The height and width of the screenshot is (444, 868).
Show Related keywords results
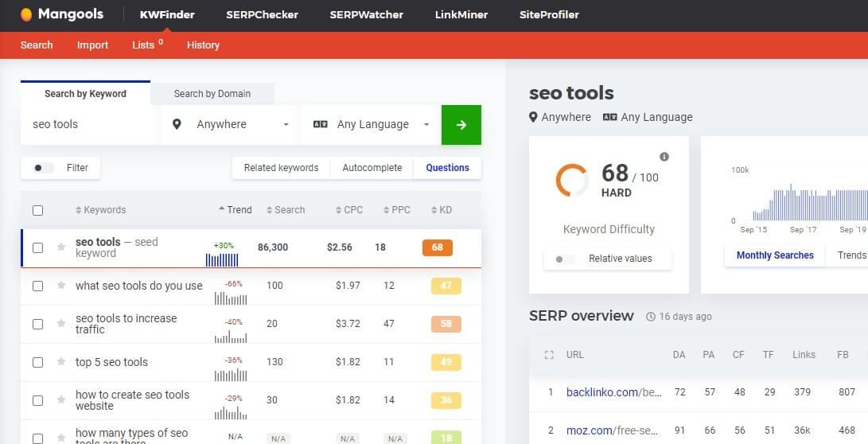(x=281, y=168)
